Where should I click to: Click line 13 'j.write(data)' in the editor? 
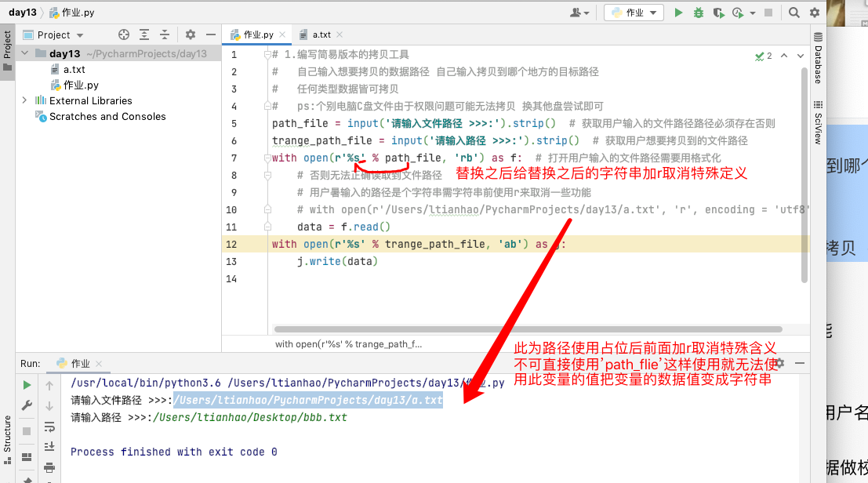[337, 261]
